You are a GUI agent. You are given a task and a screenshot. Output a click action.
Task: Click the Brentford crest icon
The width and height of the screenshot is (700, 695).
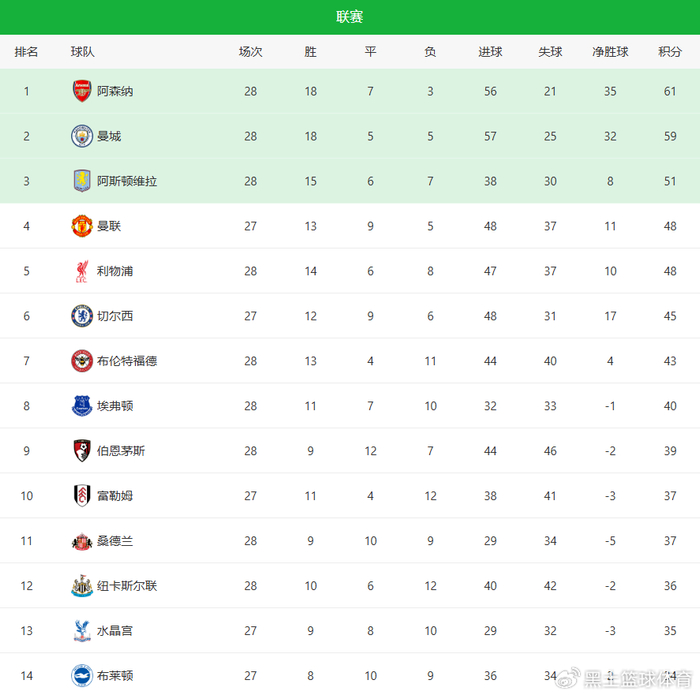(x=82, y=361)
